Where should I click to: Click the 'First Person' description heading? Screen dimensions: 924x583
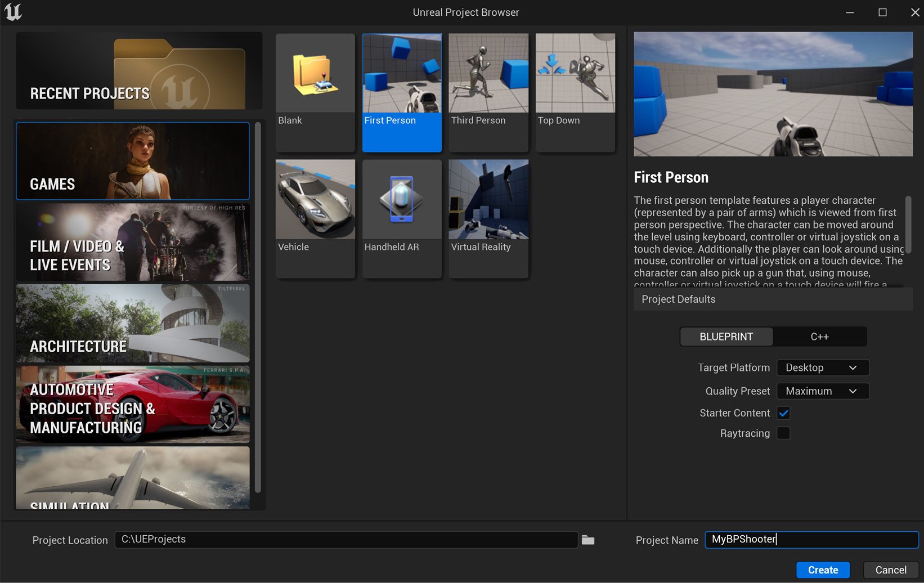click(x=671, y=177)
